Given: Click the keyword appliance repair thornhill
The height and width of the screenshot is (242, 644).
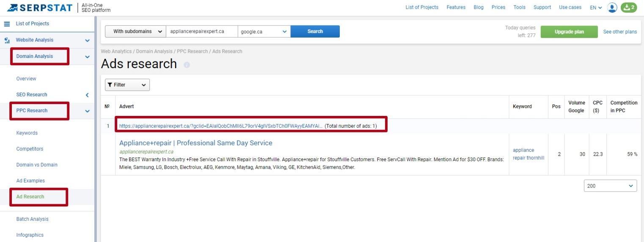Looking at the screenshot, I should (528, 154).
